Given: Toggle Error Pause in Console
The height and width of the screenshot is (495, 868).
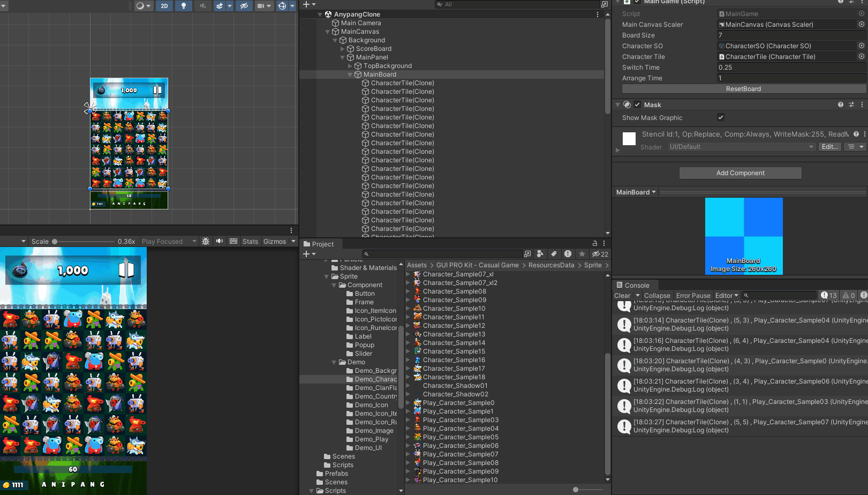Looking at the screenshot, I should coord(693,296).
